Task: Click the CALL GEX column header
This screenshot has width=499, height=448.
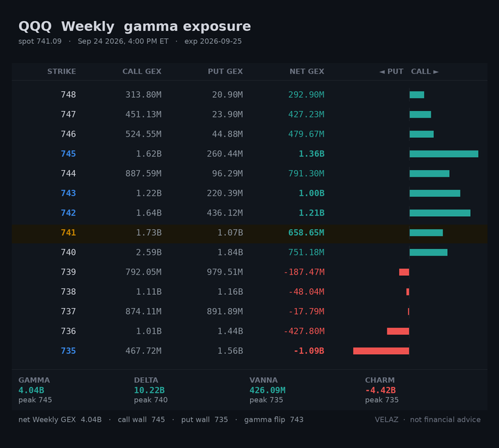Action: pos(142,72)
